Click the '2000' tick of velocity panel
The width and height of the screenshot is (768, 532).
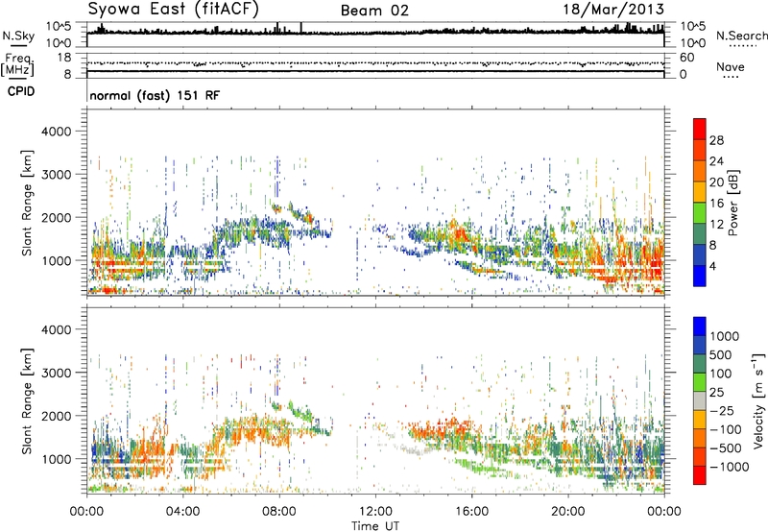point(57,416)
